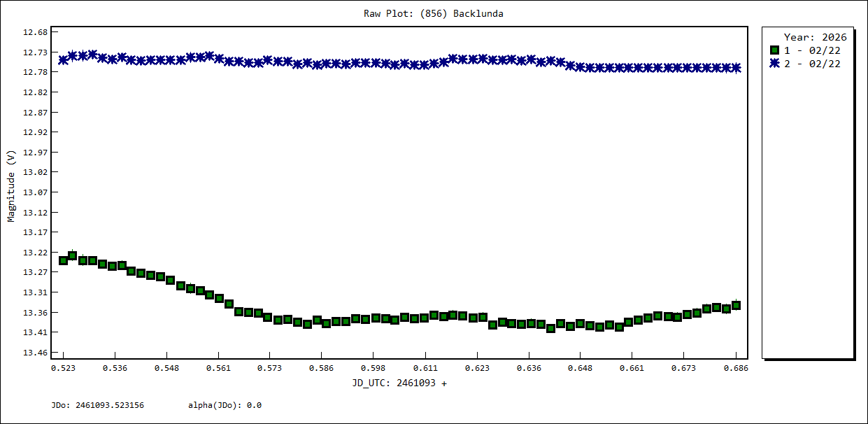The width and height of the screenshot is (868, 424).
Task: Click the 0.523 x-axis tick label
Action: [63, 367]
